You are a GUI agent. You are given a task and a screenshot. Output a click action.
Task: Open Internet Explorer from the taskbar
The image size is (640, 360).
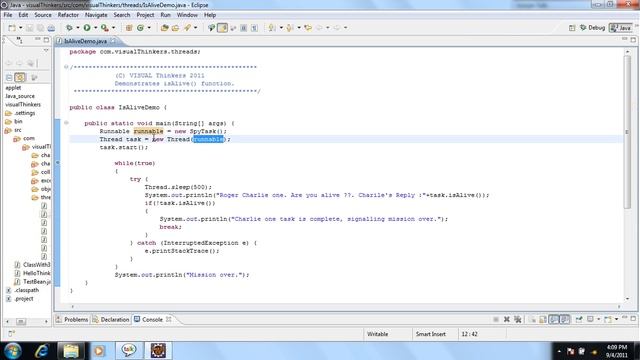click(42, 351)
